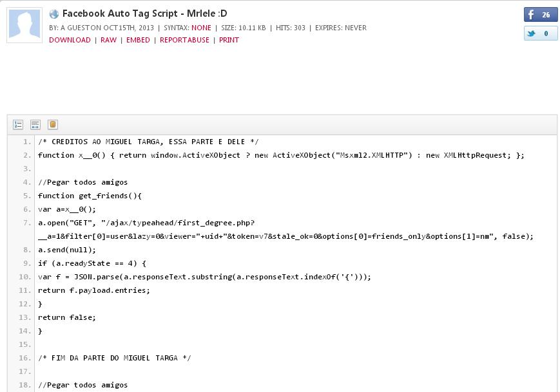Click the 'SIZE: 10.11 KB' text
560x392 pixels.
[243, 28]
